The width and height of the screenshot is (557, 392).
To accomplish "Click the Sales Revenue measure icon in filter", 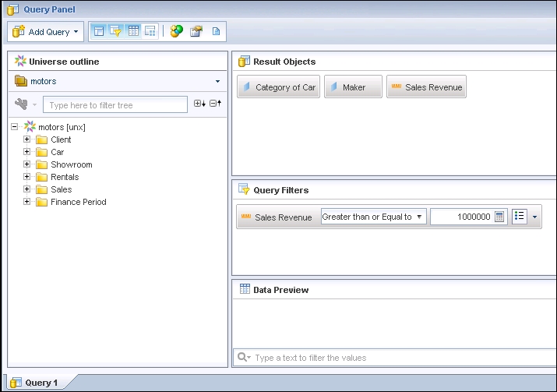I will coord(246,216).
